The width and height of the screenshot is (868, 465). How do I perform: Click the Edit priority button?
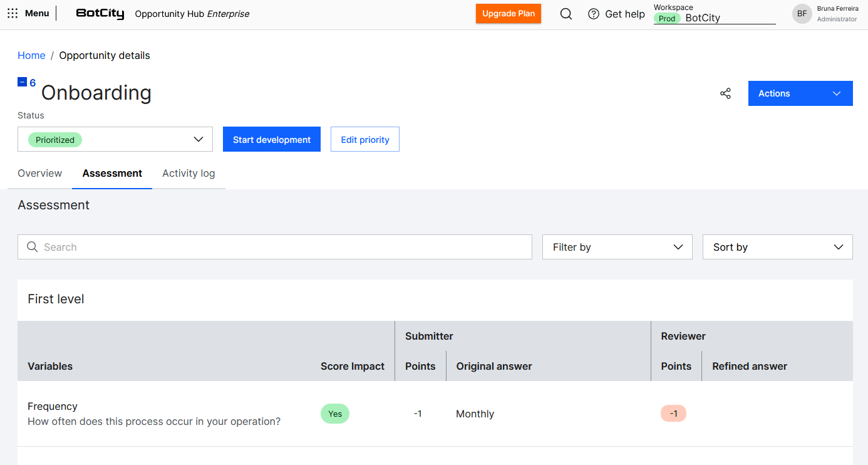click(x=364, y=139)
